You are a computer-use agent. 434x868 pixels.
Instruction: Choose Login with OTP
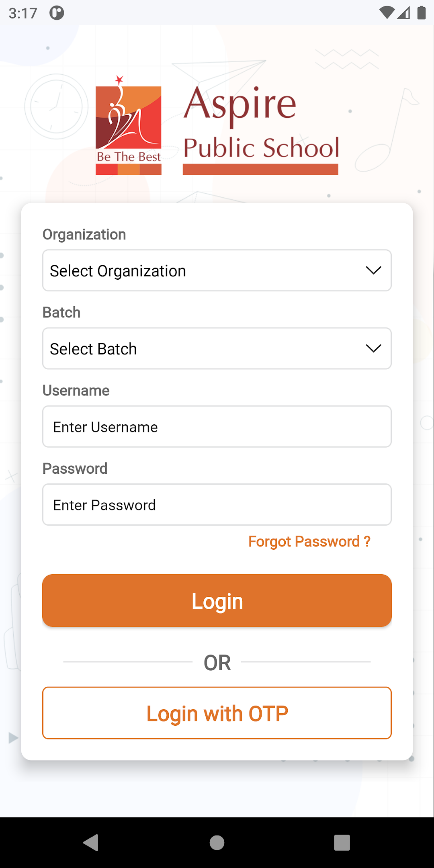point(217,713)
